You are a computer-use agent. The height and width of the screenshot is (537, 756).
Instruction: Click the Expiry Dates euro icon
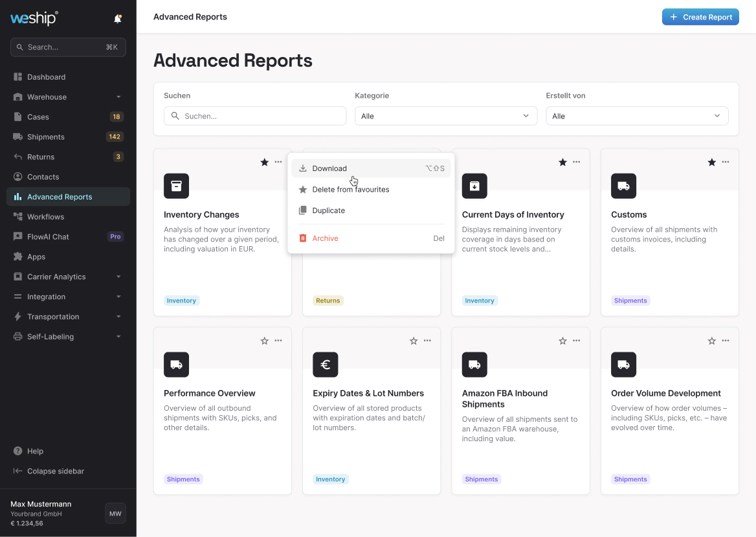click(x=325, y=365)
